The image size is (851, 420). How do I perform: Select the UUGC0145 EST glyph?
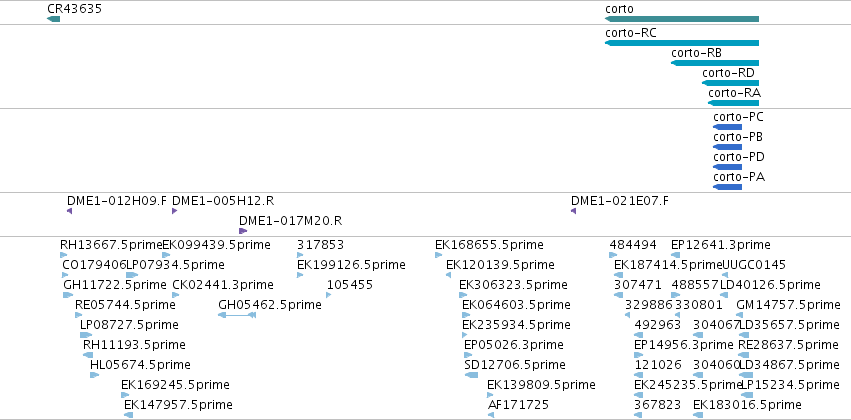725,275
